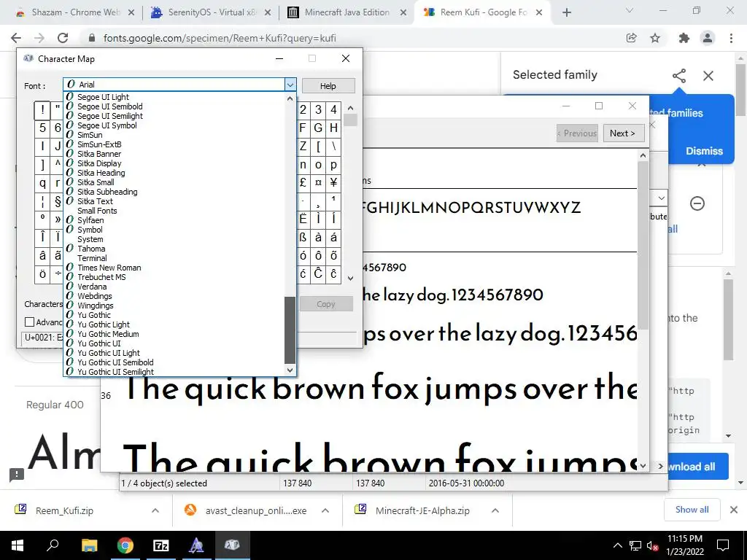The height and width of the screenshot is (560, 747).
Task: Open the Minecraft-JE-Alpha.zip download
Action: click(422, 510)
